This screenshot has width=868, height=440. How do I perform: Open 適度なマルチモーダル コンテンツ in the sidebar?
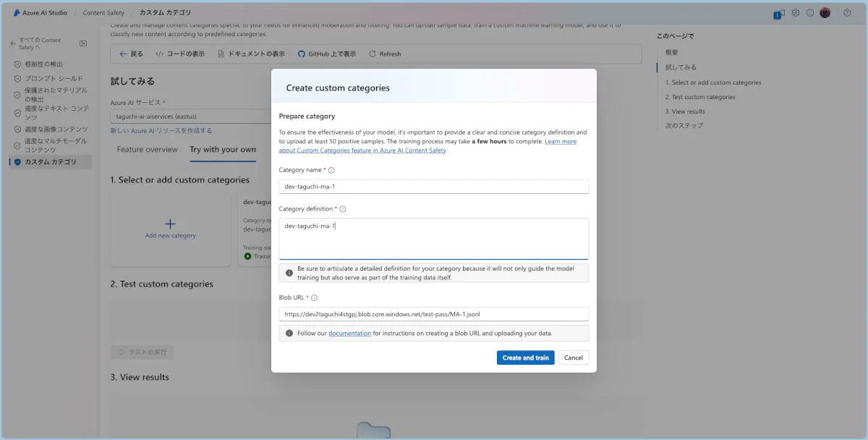click(x=51, y=145)
